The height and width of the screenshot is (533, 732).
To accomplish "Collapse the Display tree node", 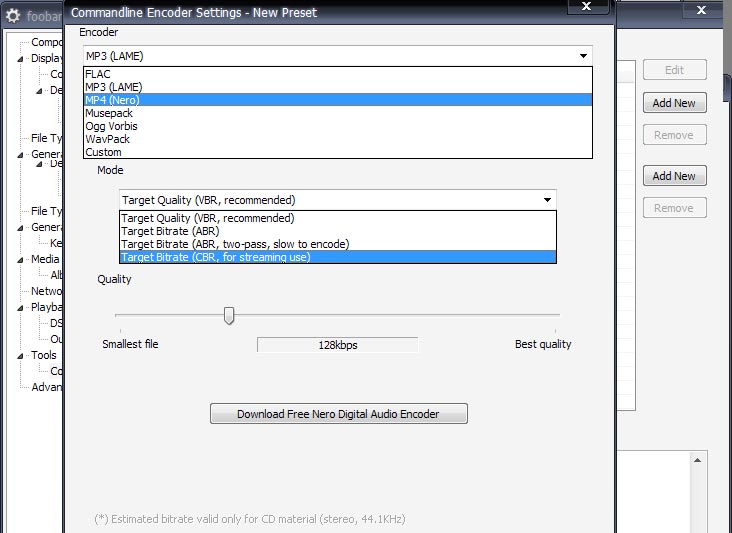I will 20,59.
